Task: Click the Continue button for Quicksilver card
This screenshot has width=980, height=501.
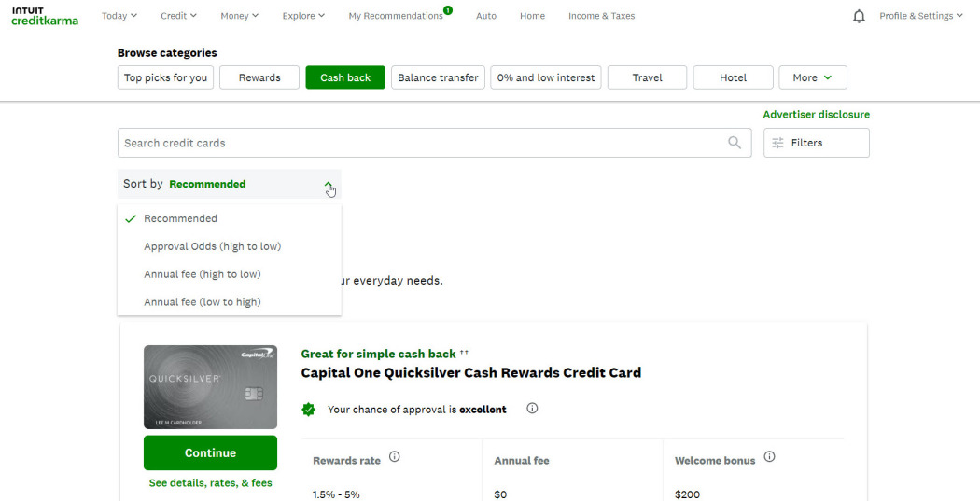Action: (x=211, y=452)
